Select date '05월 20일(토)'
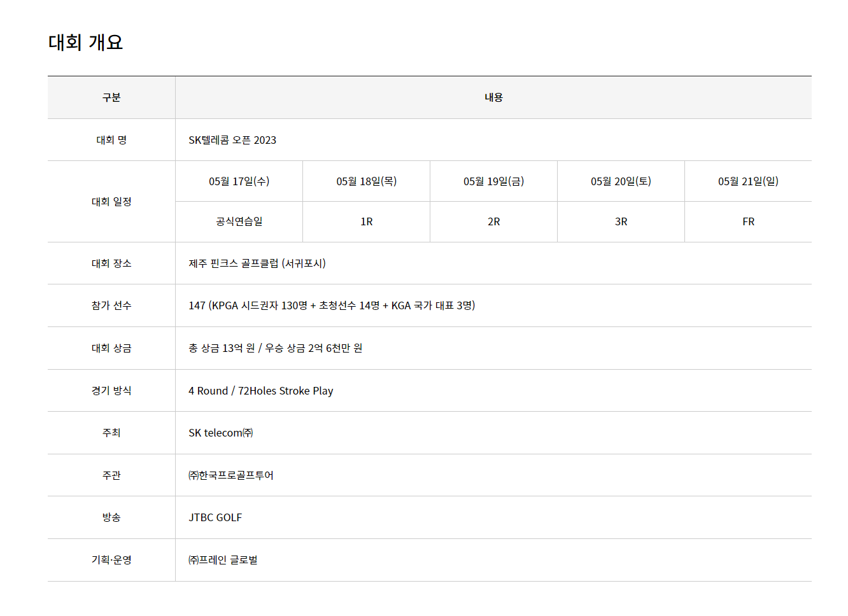848x616 pixels. pyautogui.click(x=621, y=181)
